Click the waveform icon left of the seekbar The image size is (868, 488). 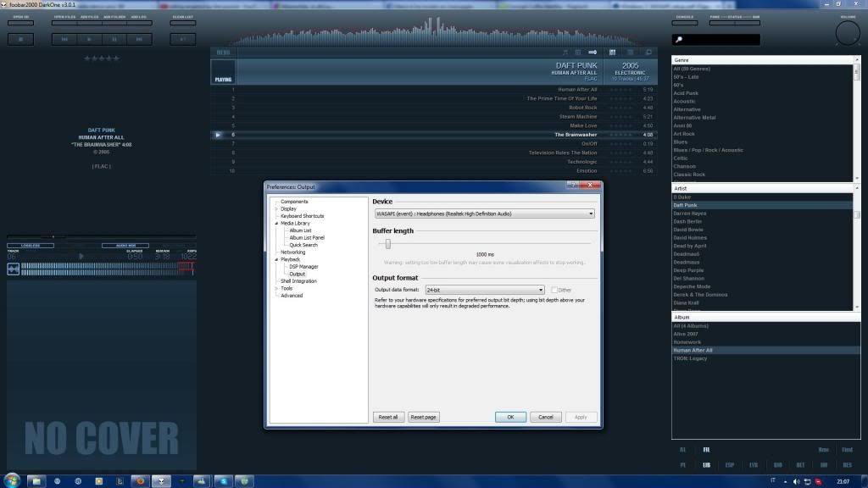14,269
